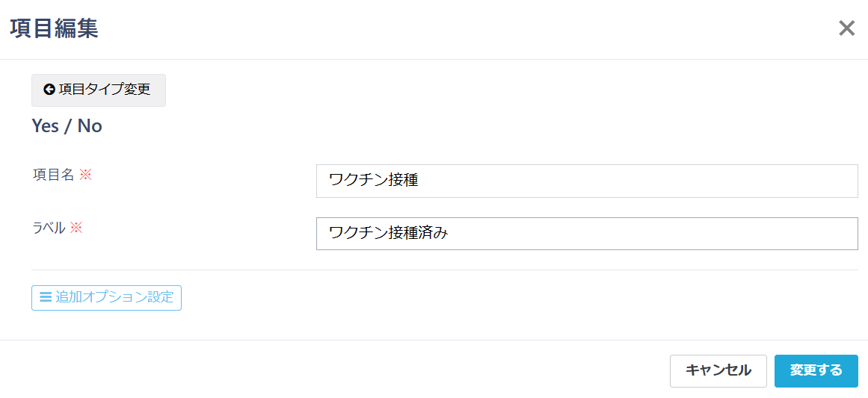Viewport: 868px width, 398px height.
Task: Click the 項目編集 dialog title
Action: 54,28
